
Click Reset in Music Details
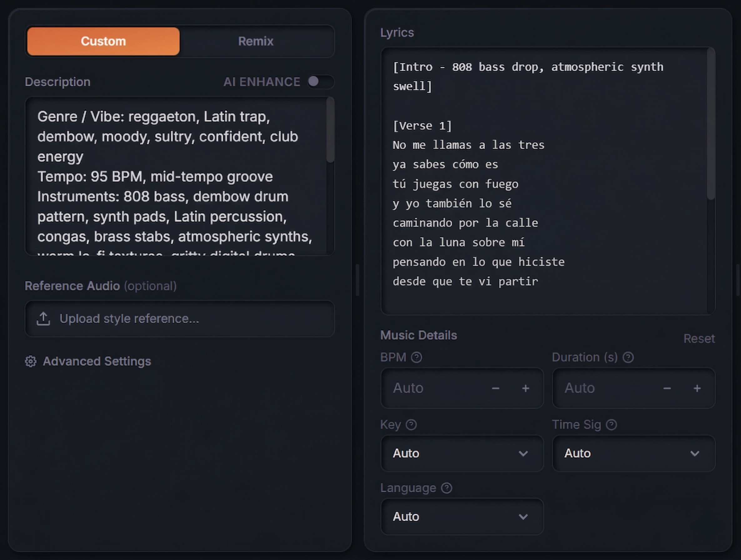click(699, 338)
